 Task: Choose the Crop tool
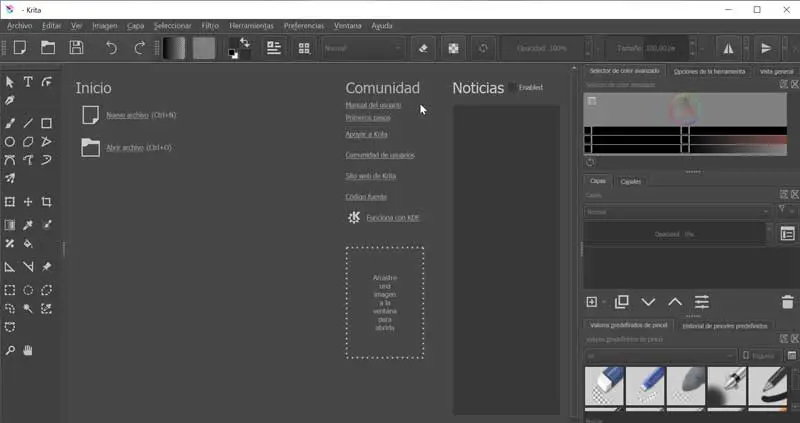click(x=47, y=202)
